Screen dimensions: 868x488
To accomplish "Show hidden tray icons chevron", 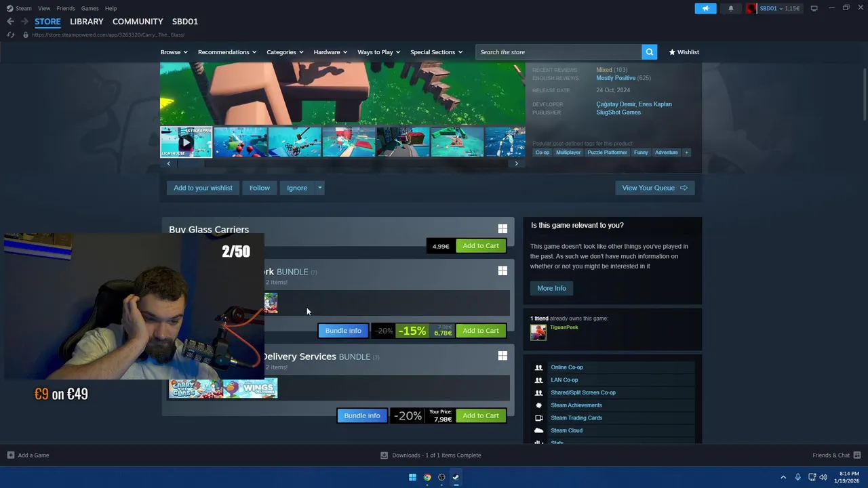I will pos(783,477).
